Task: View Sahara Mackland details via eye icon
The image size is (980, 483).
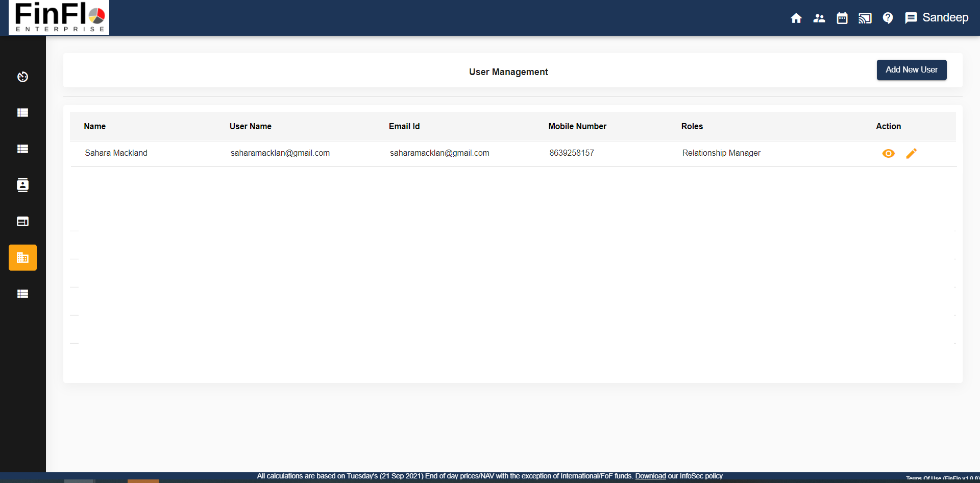Action: click(889, 153)
